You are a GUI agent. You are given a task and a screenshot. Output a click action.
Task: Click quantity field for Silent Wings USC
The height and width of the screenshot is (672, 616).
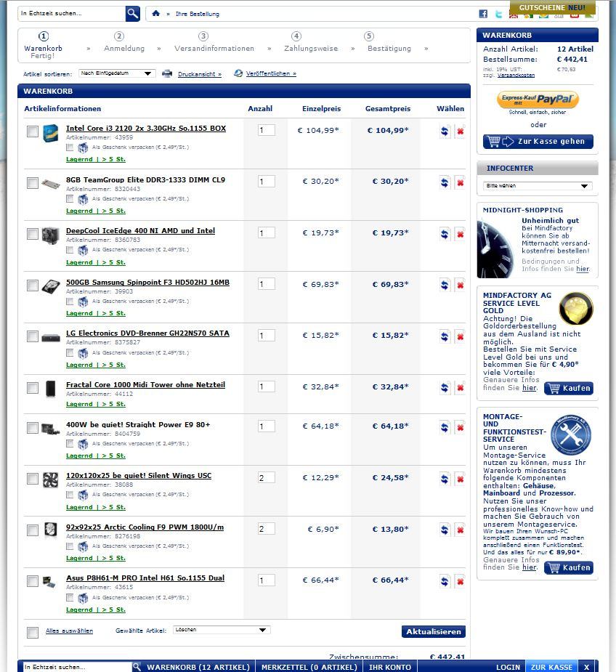click(x=266, y=477)
